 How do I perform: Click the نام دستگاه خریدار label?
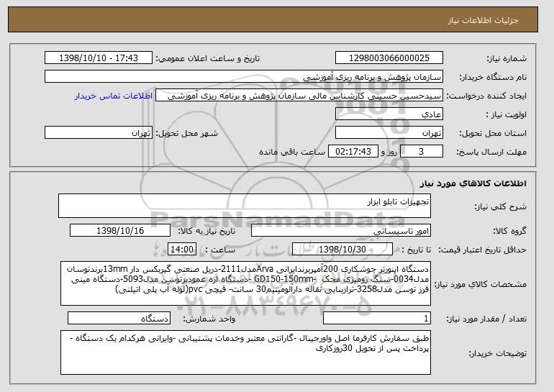pos(493,78)
